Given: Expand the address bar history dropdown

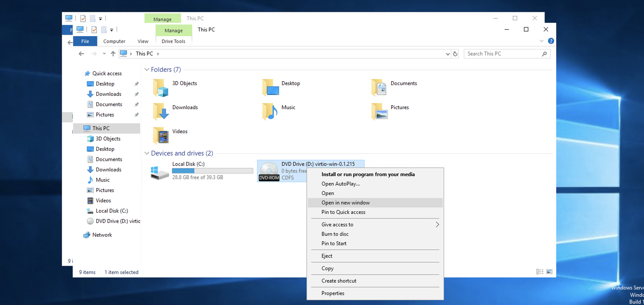Looking at the screenshot, I should [448, 54].
